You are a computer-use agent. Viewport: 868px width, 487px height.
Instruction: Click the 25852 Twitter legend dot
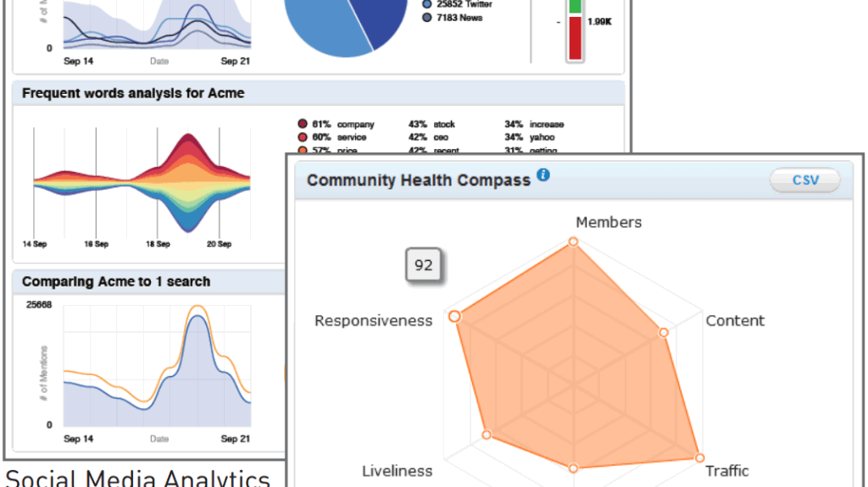click(x=427, y=4)
